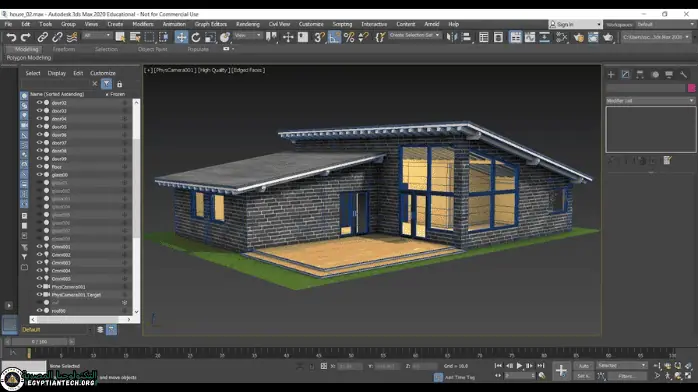Click the time slider showing 0 / 100
Image resolution: width=698 pixels, height=392 pixels.
[x=39, y=342]
